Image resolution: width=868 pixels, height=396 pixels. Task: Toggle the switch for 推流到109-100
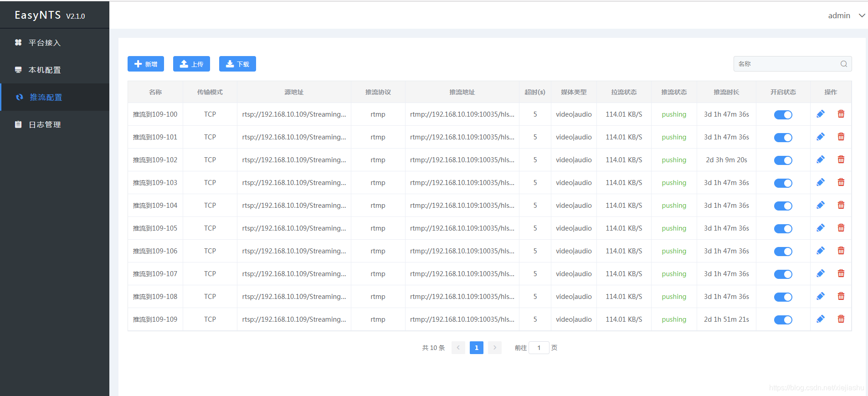tap(783, 115)
